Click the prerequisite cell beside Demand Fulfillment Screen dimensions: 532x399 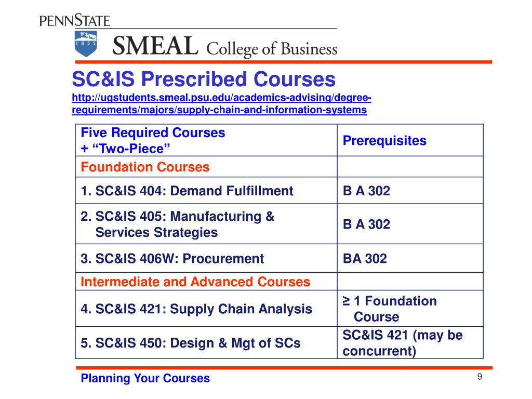[366, 191]
